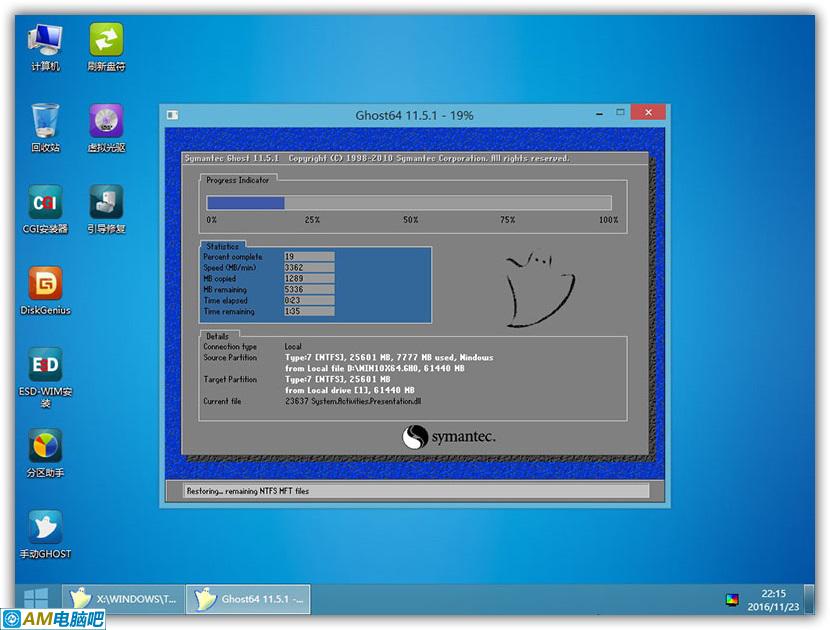Maximize the Ghost64 window

(x=620, y=112)
